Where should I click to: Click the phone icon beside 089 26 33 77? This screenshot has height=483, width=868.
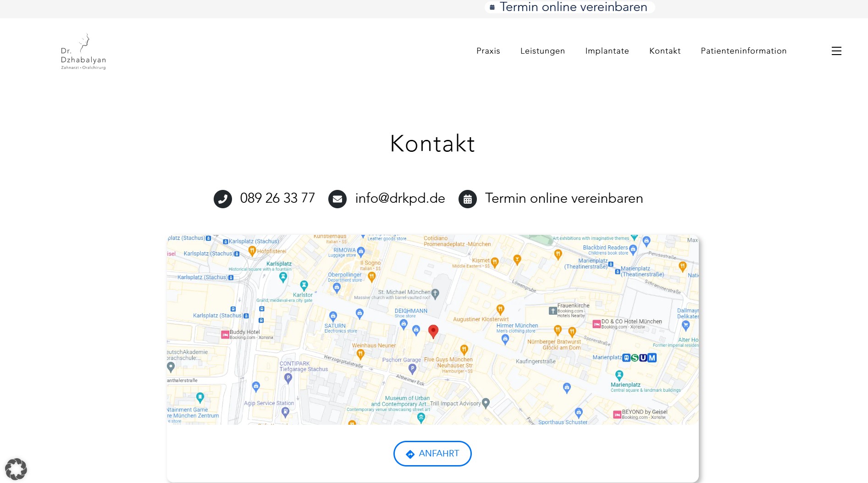pos(223,199)
